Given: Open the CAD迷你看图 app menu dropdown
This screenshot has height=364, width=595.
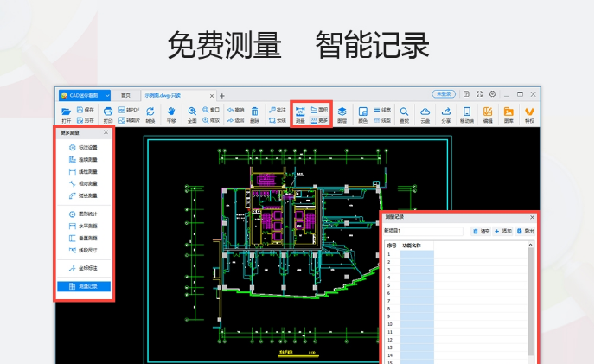Looking at the screenshot, I should click(x=107, y=95).
